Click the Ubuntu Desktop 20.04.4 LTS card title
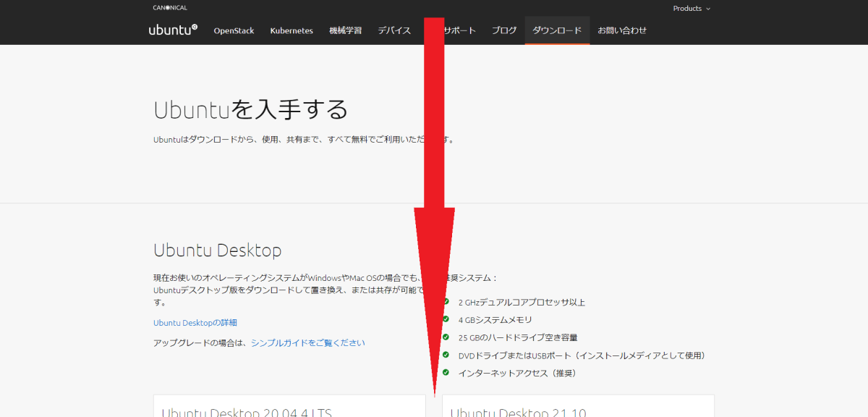This screenshot has height=417, width=868. coord(247,413)
